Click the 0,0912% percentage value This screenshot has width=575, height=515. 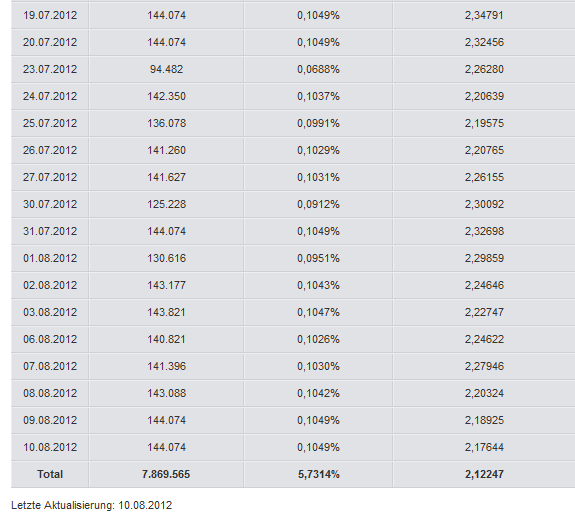pos(318,204)
